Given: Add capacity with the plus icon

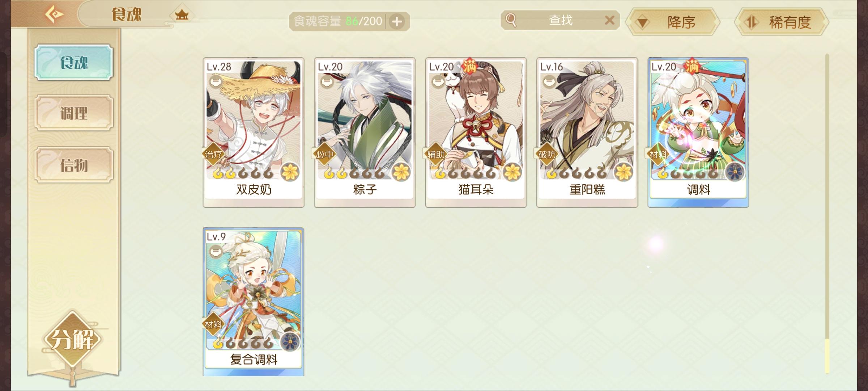Looking at the screenshot, I should tap(397, 22).
